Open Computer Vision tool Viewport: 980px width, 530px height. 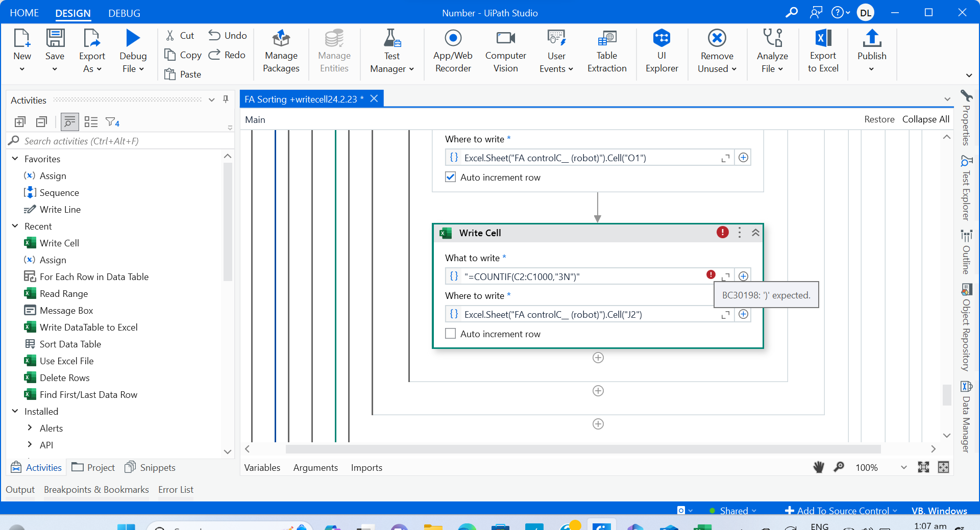[505, 51]
